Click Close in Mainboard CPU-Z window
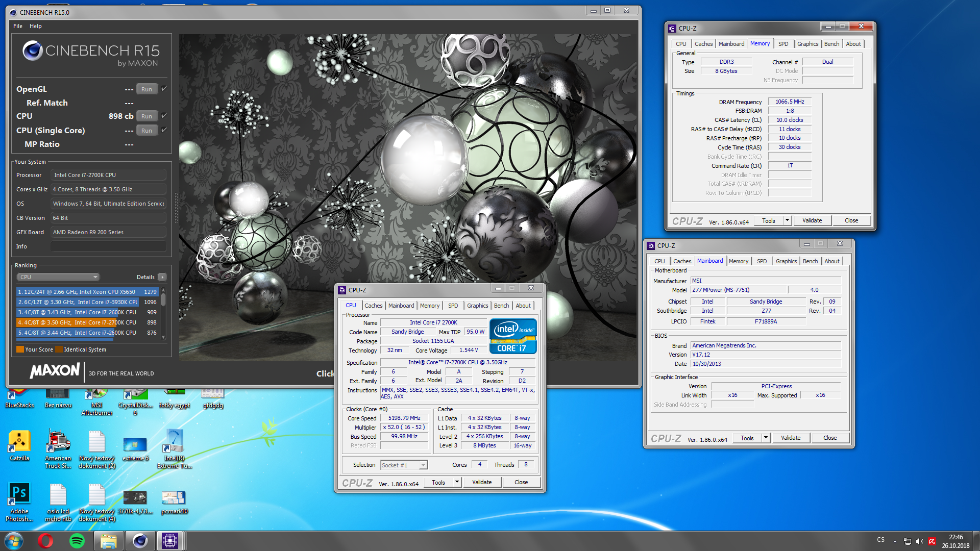This screenshot has height=551, width=980. click(x=830, y=438)
